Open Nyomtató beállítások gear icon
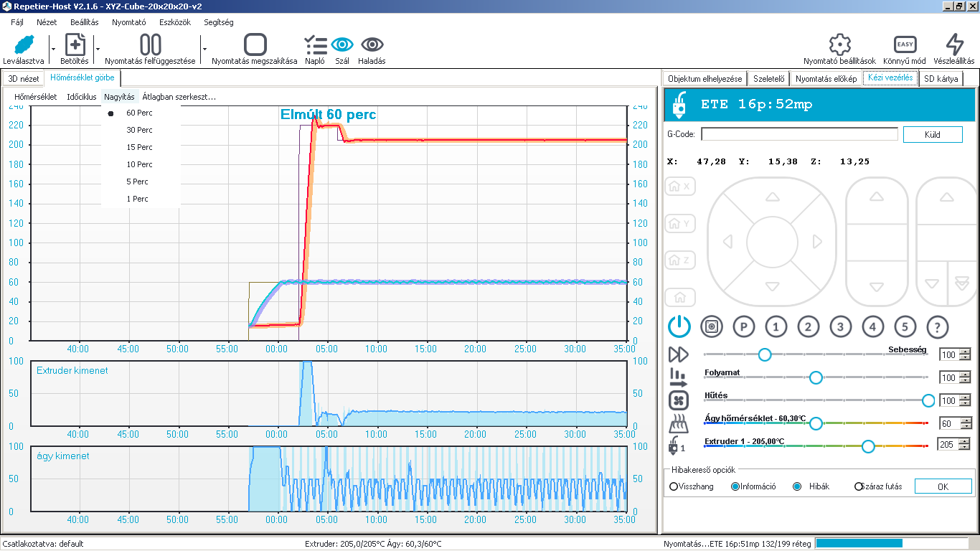 (839, 45)
